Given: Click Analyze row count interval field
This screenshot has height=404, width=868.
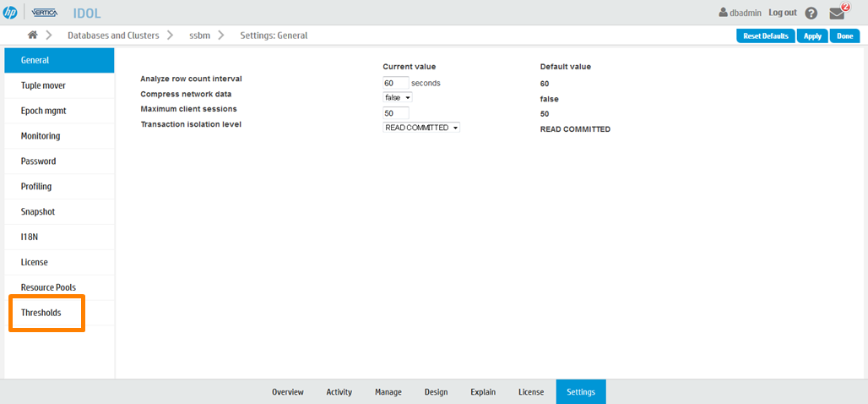Looking at the screenshot, I should point(396,83).
